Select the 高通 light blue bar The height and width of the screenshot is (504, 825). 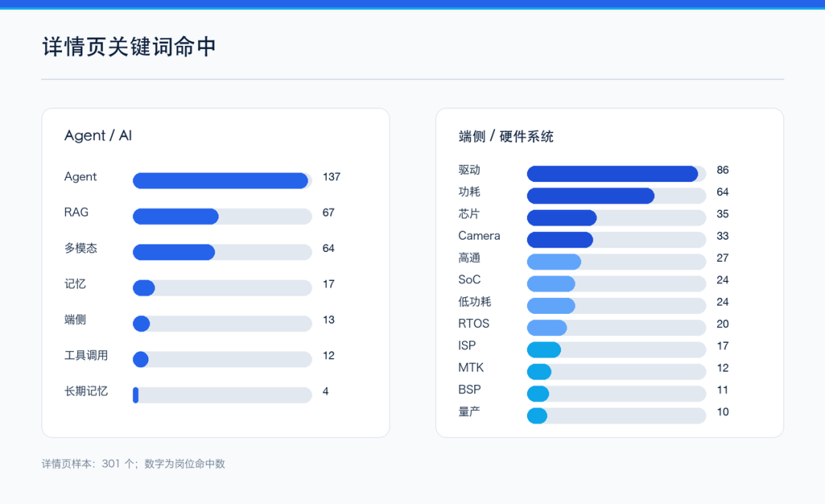click(616, 261)
